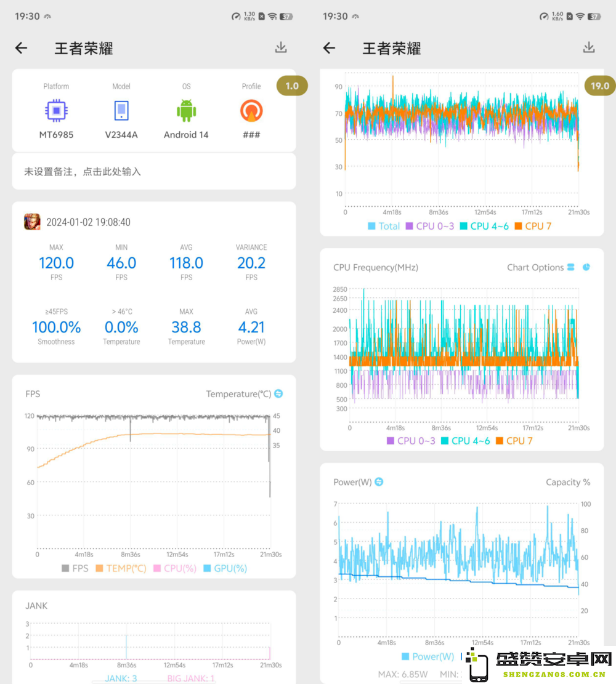The height and width of the screenshot is (684, 616).
Task: Tap the MT6985 platform chip icon
Action: tap(56, 110)
